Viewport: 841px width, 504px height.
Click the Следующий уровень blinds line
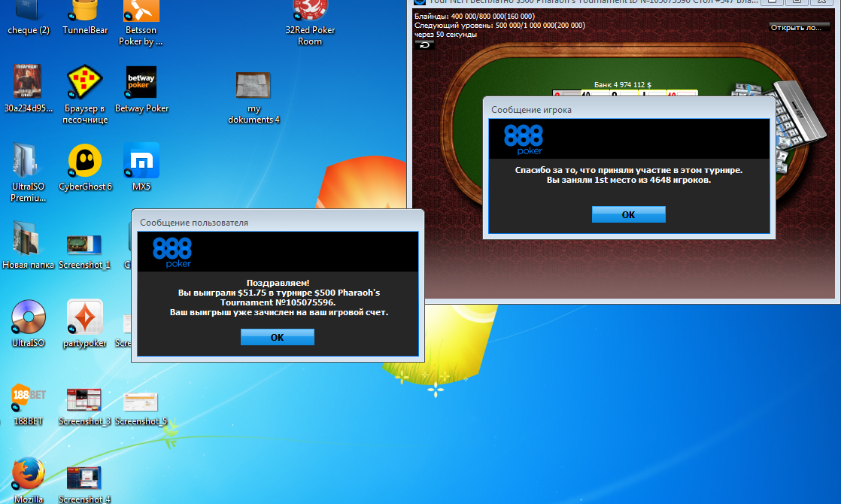pos(500,26)
